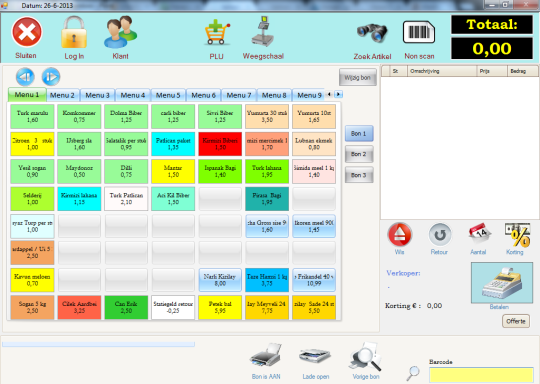Add teal Pirasa Bagi 1,95 product
Image resolution: width=540 pixels, height=384 pixels.
(267, 199)
